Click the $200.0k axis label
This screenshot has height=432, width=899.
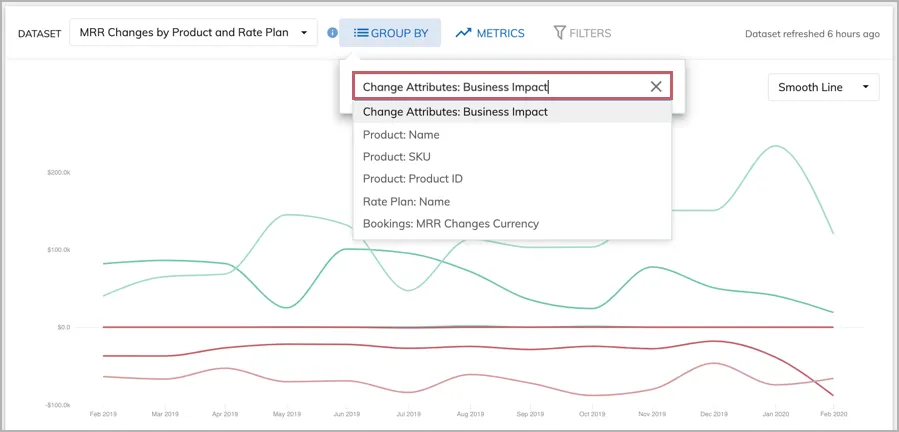point(58,173)
